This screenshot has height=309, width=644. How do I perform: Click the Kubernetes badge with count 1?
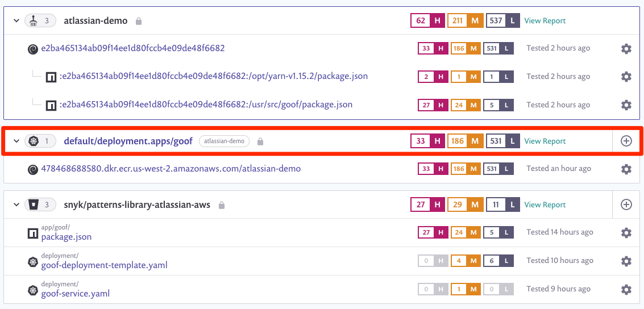[40, 141]
